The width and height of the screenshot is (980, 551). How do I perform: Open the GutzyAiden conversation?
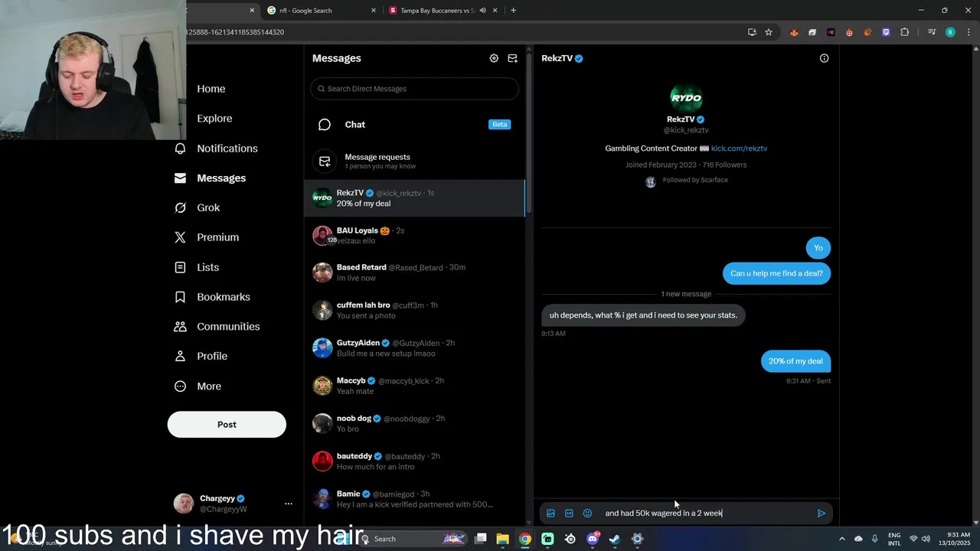[414, 348]
